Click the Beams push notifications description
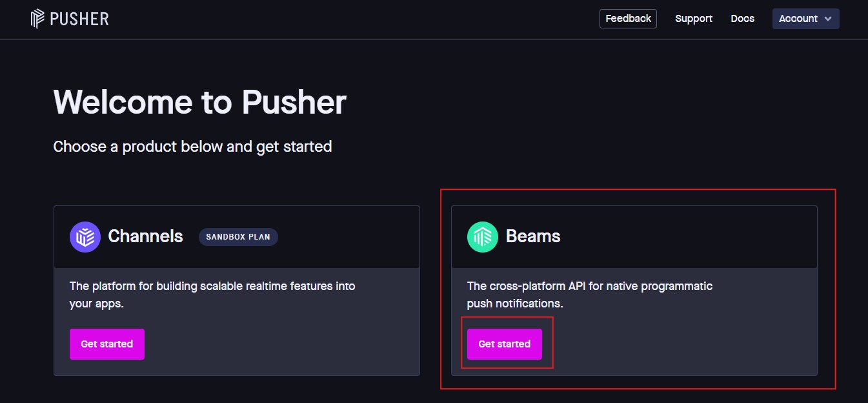 tap(589, 294)
